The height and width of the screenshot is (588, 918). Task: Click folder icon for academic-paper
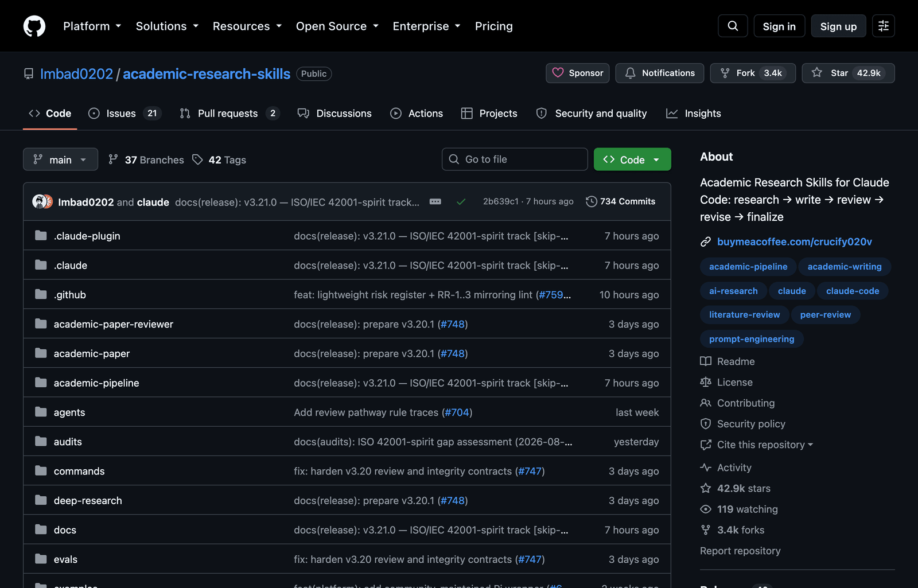(41, 353)
